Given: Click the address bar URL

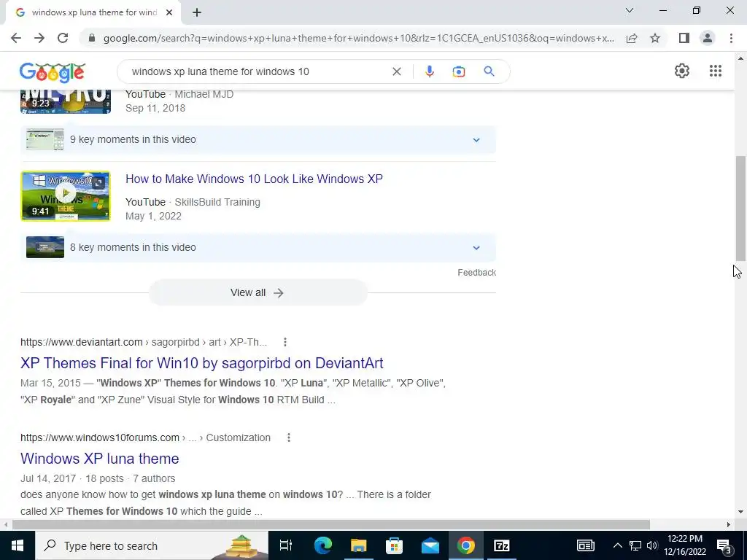Looking at the screenshot, I should pyautogui.click(x=358, y=38).
